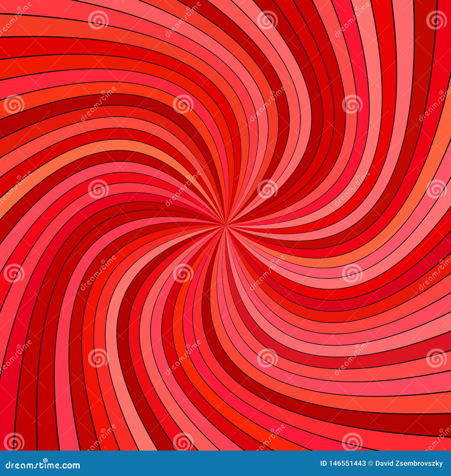The height and width of the screenshot is (476, 451).
Task: Select the center point of the red spiral
Action: 227,225
